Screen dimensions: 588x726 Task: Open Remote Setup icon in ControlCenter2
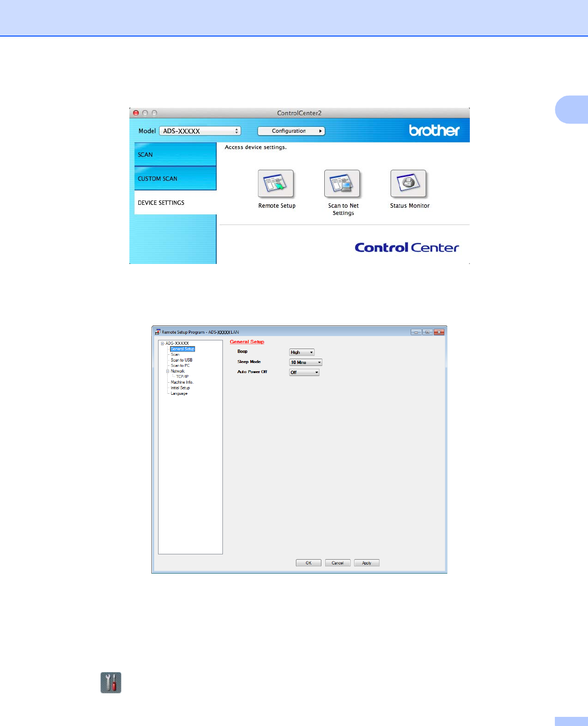(x=276, y=184)
